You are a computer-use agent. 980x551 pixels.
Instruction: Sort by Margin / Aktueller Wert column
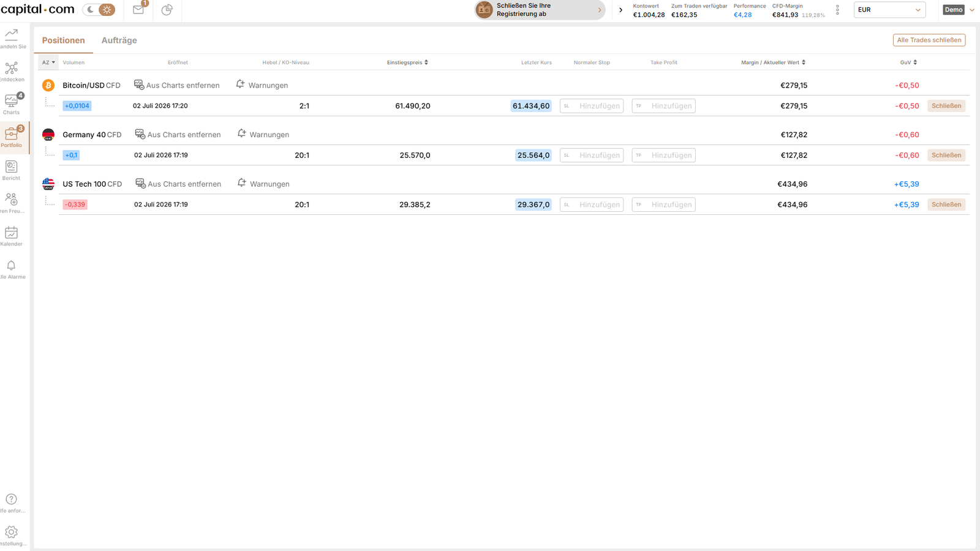coord(773,62)
